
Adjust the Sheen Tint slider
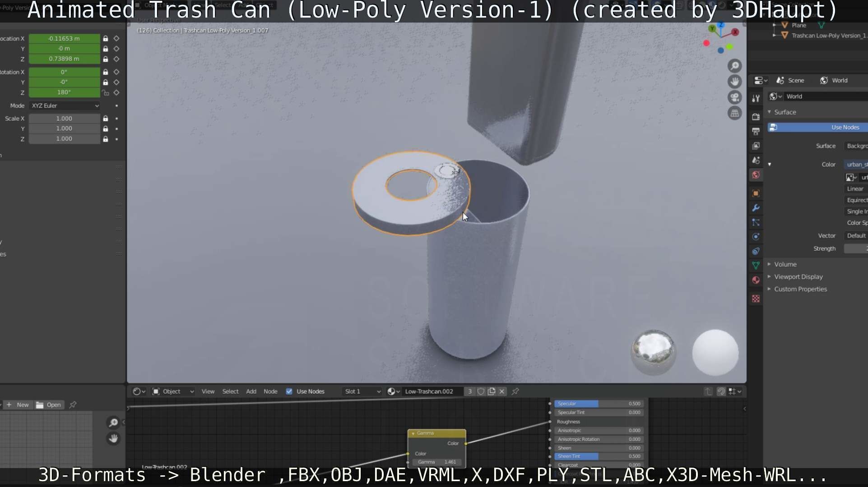click(x=599, y=456)
